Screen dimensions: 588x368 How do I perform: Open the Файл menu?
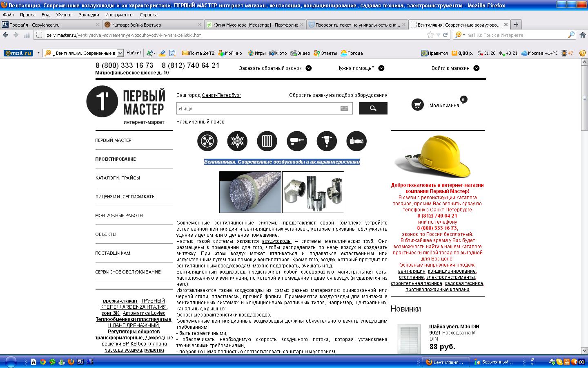8,15
